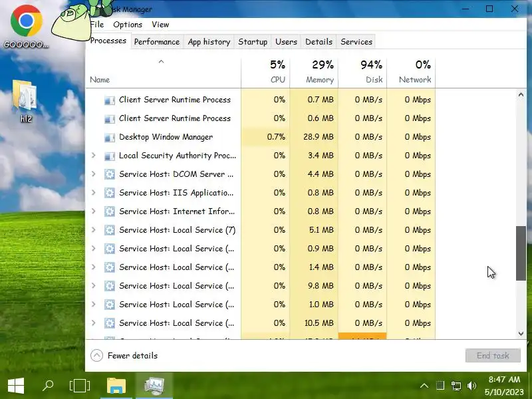Click the scrollbar up arrow

521,95
